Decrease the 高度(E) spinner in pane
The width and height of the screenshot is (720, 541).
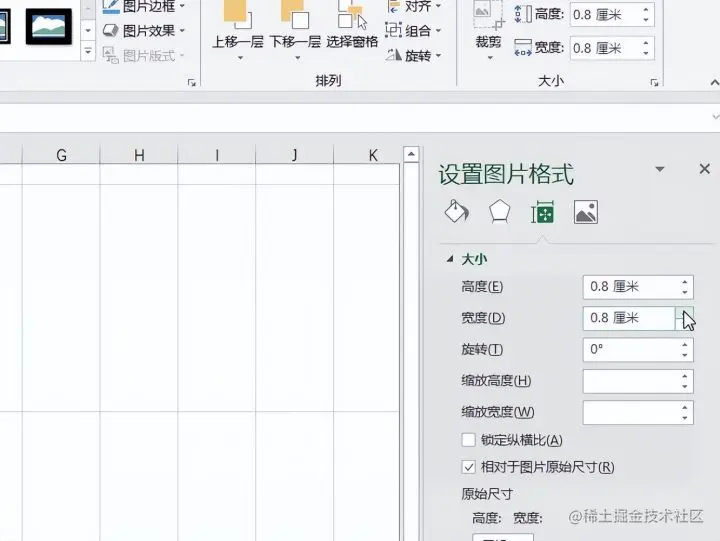(685, 292)
